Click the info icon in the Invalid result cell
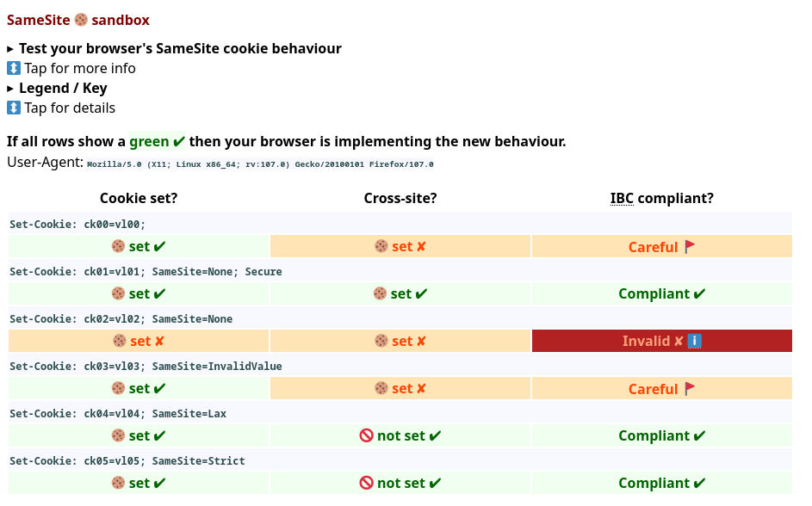The width and height of the screenshot is (812, 506). 694,341
